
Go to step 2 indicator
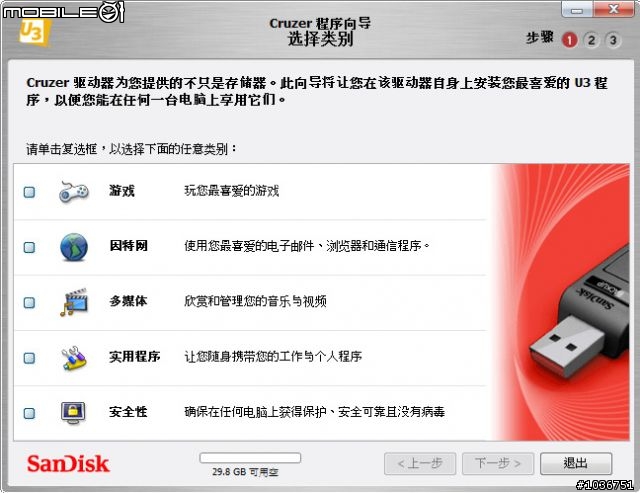[591, 40]
